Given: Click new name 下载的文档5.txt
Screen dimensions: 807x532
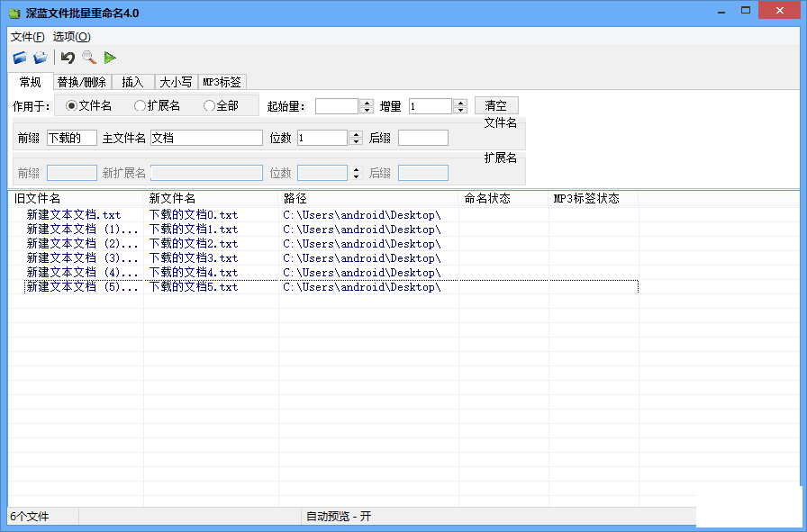Looking at the screenshot, I should 194,286.
